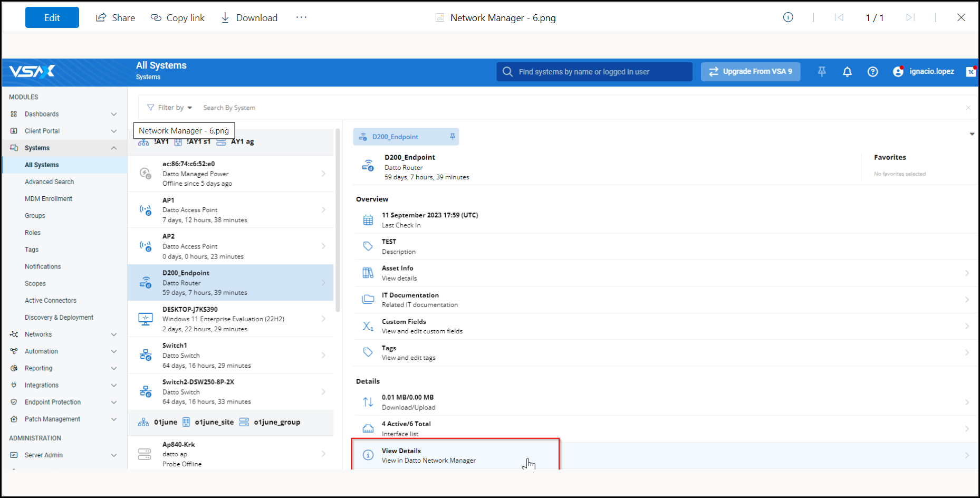The height and width of the screenshot is (498, 980).
Task: Select the DESKTOP-J7KS390 system row
Action: 230,319
